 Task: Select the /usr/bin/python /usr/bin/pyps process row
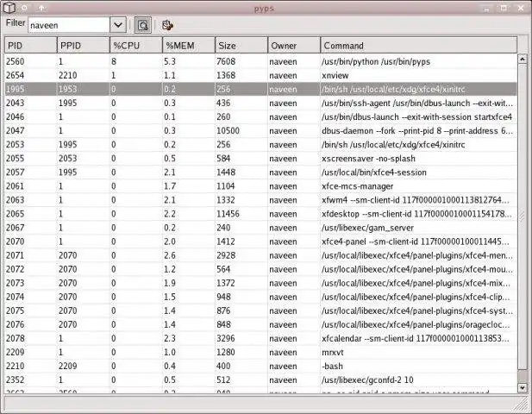click(260, 61)
